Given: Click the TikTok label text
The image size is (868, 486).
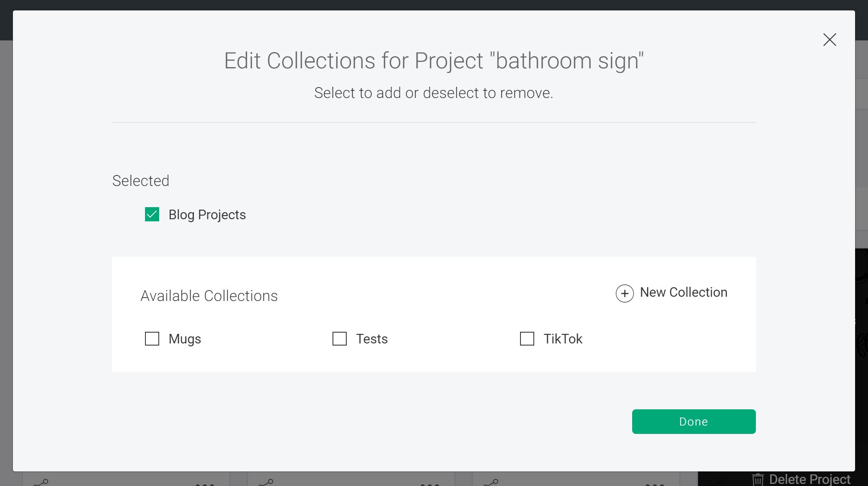Looking at the screenshot, I should [563, 339].
